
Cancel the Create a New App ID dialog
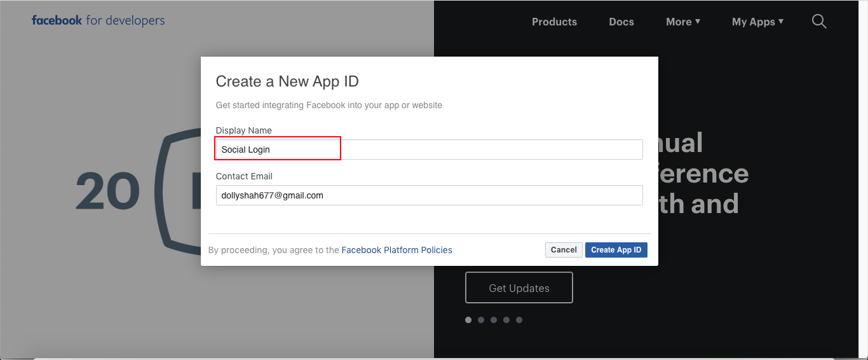coord(564,250)
